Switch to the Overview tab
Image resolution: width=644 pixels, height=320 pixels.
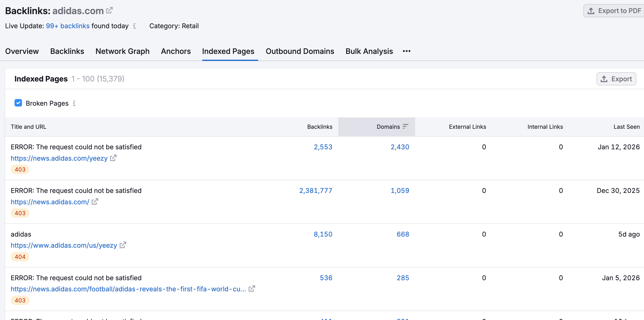(x=22, y=51)
